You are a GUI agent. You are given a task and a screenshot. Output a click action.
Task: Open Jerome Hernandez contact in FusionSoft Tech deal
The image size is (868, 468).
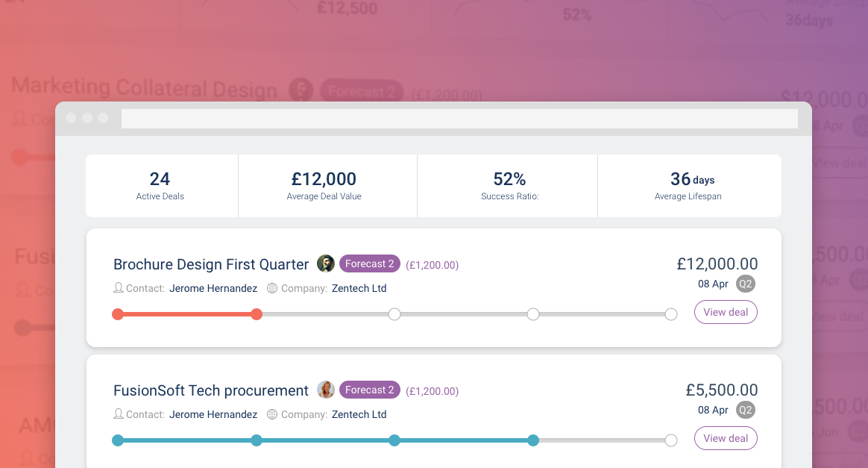tap(213, 414)
